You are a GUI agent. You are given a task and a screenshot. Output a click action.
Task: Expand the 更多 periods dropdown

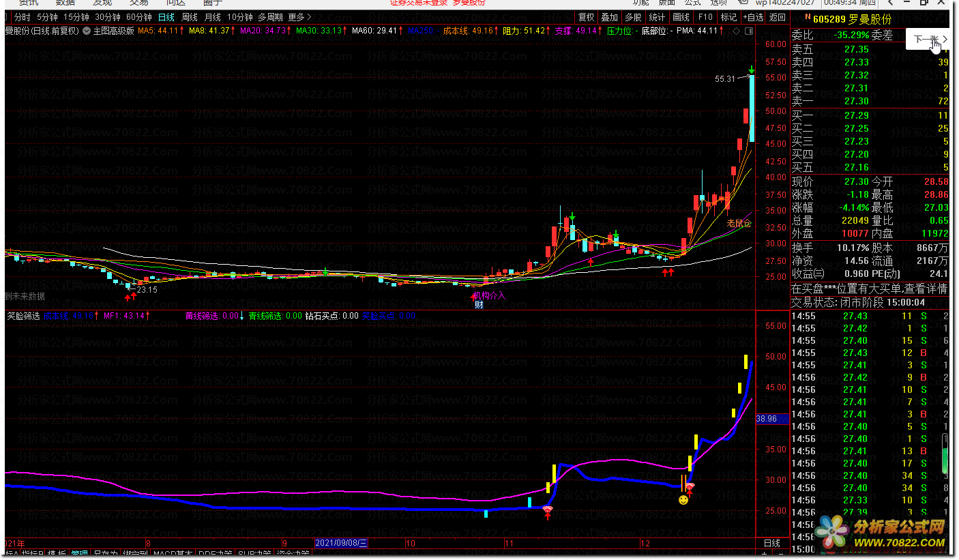point(300,17)
